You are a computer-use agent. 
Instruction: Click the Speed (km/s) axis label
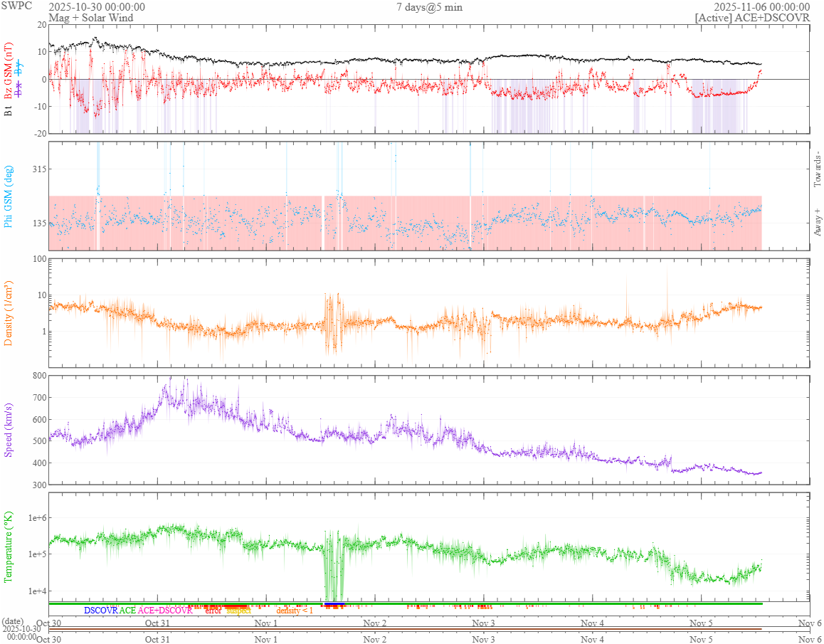(9, 430)
